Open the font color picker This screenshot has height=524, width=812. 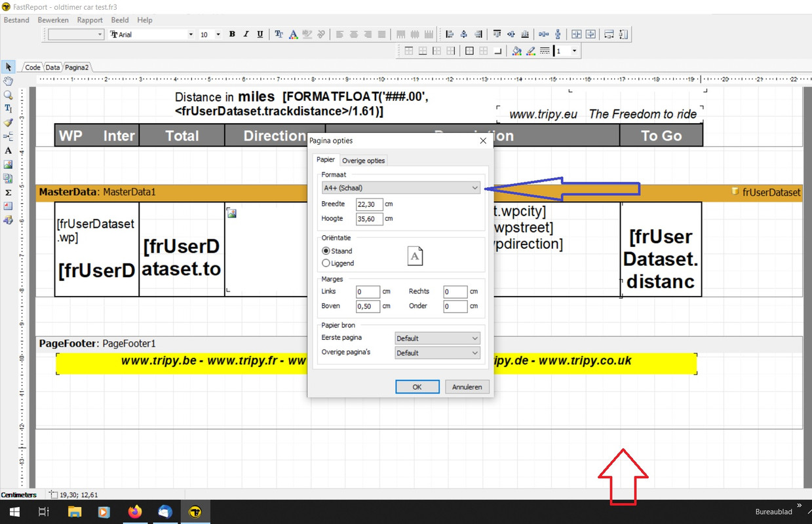(293, 34)
